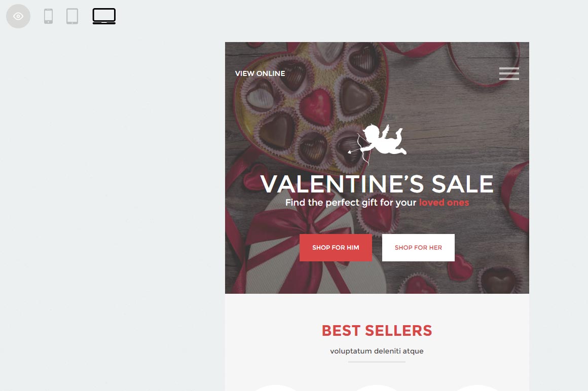Click the right product circle below Best Sellers

[x=477, y=388]
